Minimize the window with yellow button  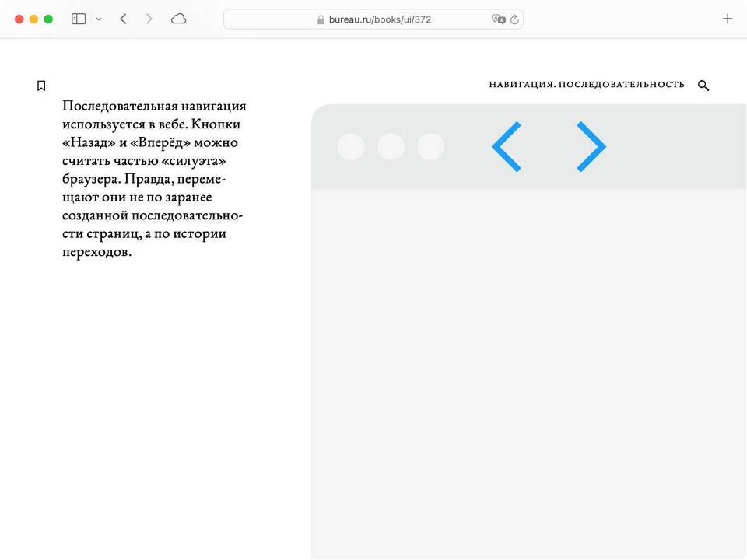pyautogui.click(x=33, y=19)
